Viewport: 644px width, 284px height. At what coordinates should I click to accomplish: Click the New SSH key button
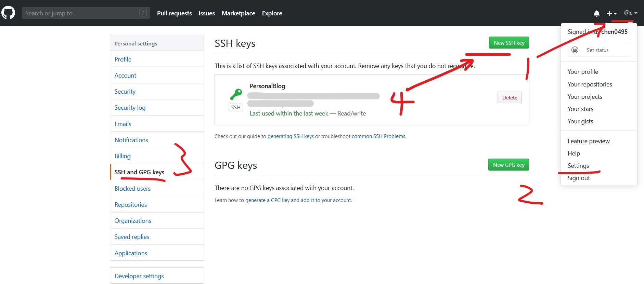click(x=509, y=43)
